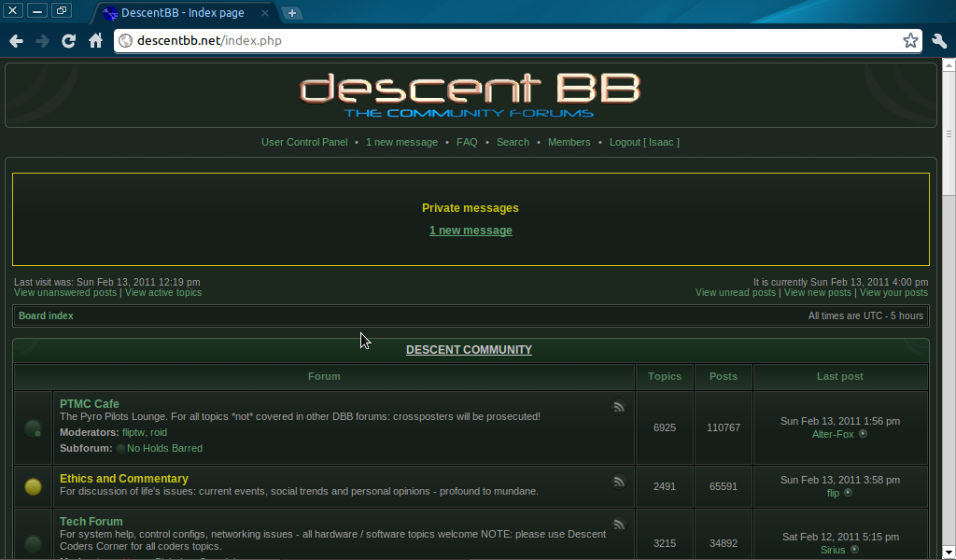Image resolution: width=956 pixels, height=560 pixels.
Task: View active topics
Action: [163, 292]
